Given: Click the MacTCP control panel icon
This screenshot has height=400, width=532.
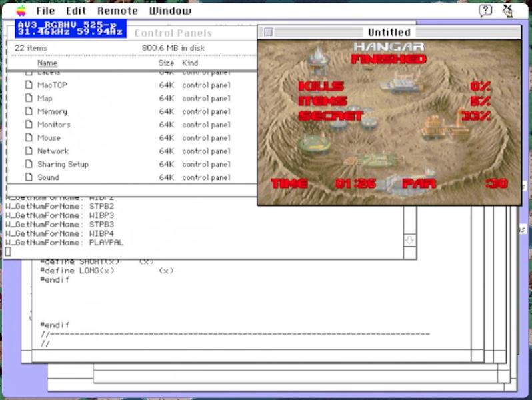Looking at the screenshot, I should (29, 85).
